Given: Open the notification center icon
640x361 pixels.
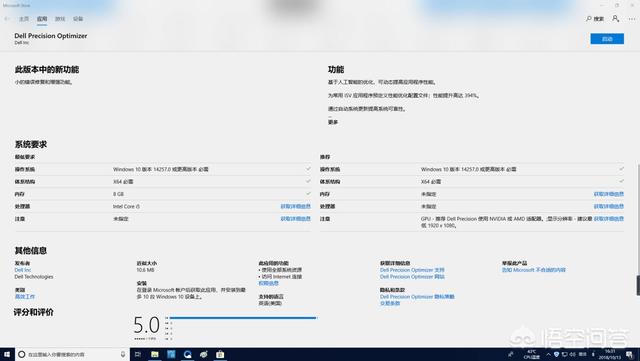Looking at the screenshot, I should 629,354.
